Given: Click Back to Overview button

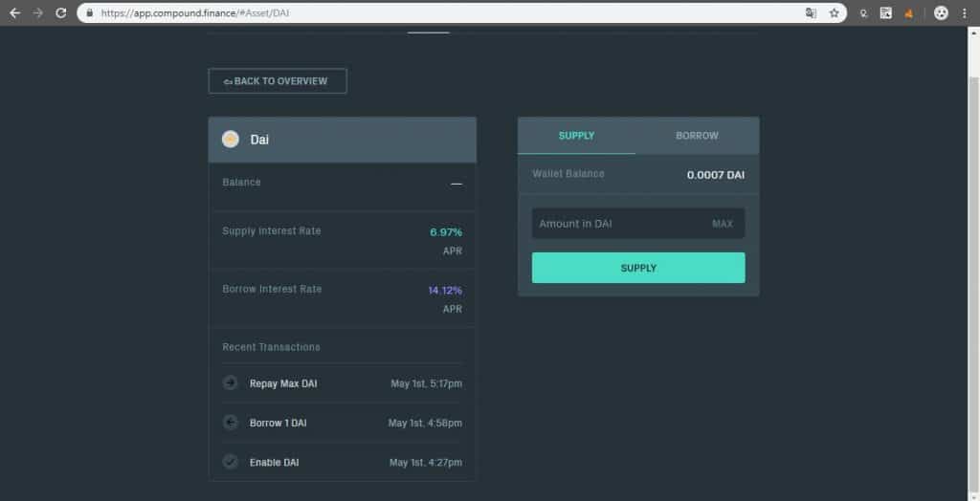Looking at the screenshot, I should 278,80.
